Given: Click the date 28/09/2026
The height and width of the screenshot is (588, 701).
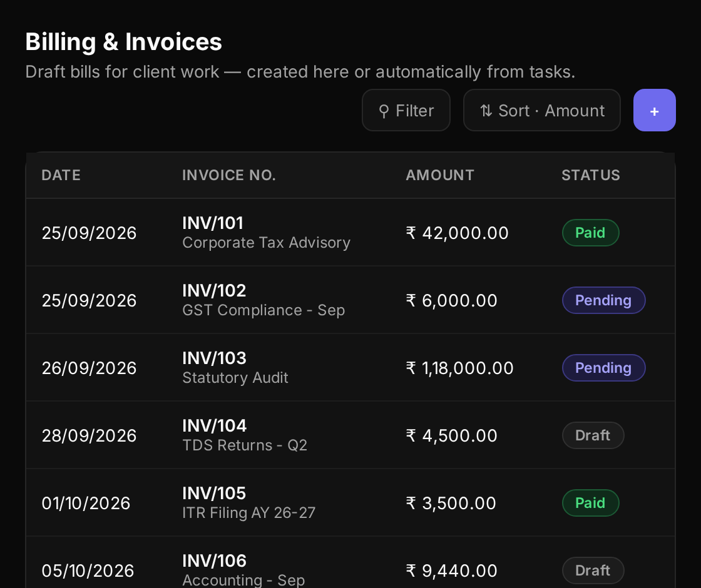Looking at the screenshot, I should [x=89, y=435].
